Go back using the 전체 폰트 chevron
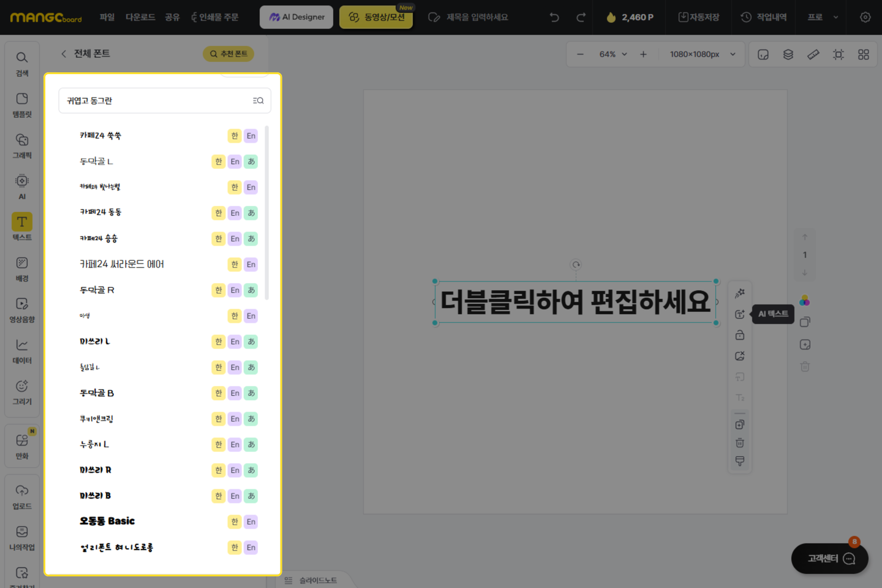882x588 pixels. tap(64, 54)
